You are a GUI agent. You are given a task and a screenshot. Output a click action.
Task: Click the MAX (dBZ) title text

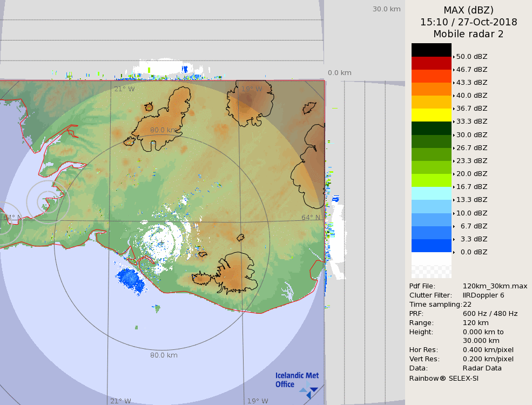[468, 10]
